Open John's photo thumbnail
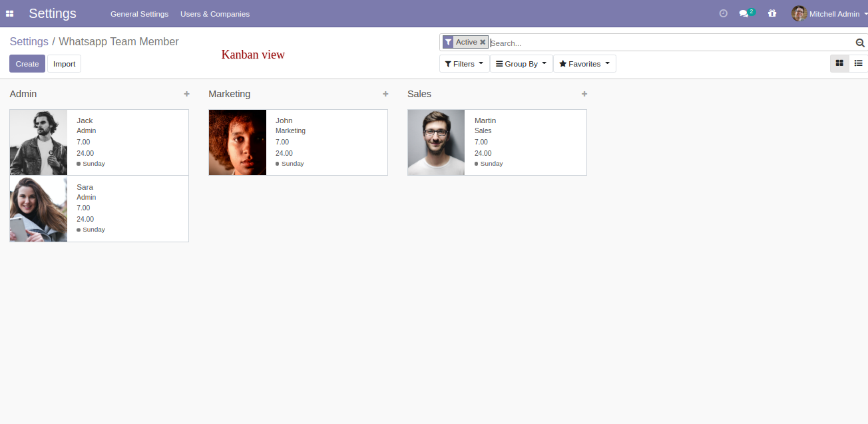 pos(238,142)
